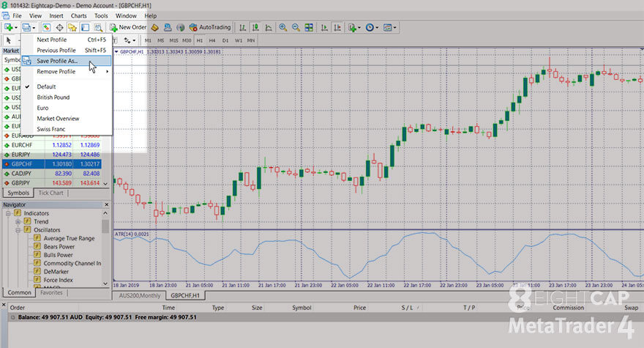644x348 pixels.
Task: Collapse the Oscillators folder
Action: [x=18, y=230]
